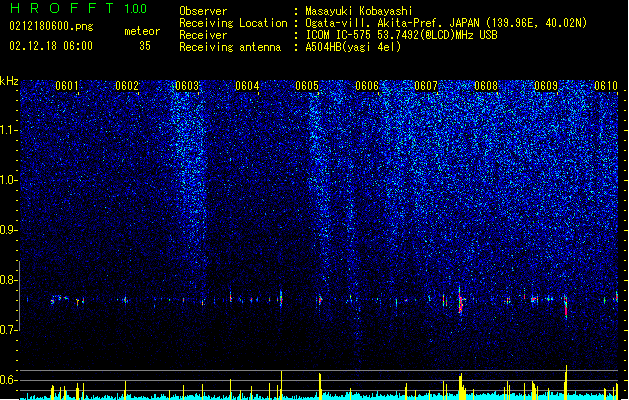Click the kHz axis unit label
The width and height of the screenshot is (629, 400).
[9, 81]
